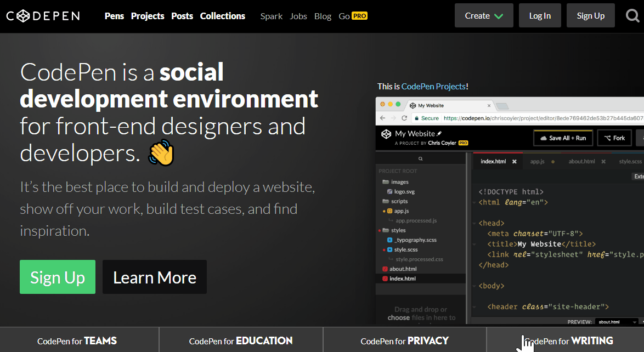This screenshot has height=352, width=644.
Task: Select app.processed.js in the file tree
Action: (416, 221)
